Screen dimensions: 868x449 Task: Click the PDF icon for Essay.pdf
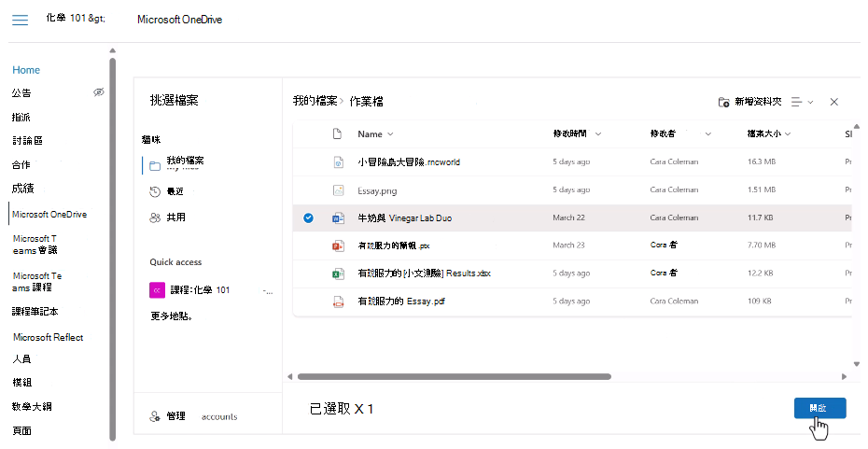338,302
